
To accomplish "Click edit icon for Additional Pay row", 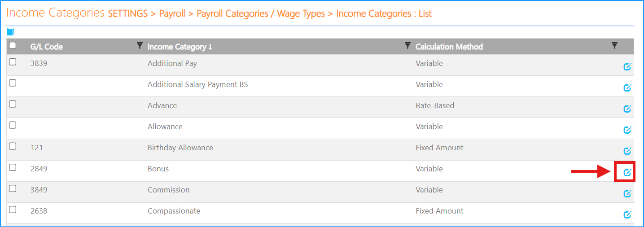I will [x=627, y=67].
